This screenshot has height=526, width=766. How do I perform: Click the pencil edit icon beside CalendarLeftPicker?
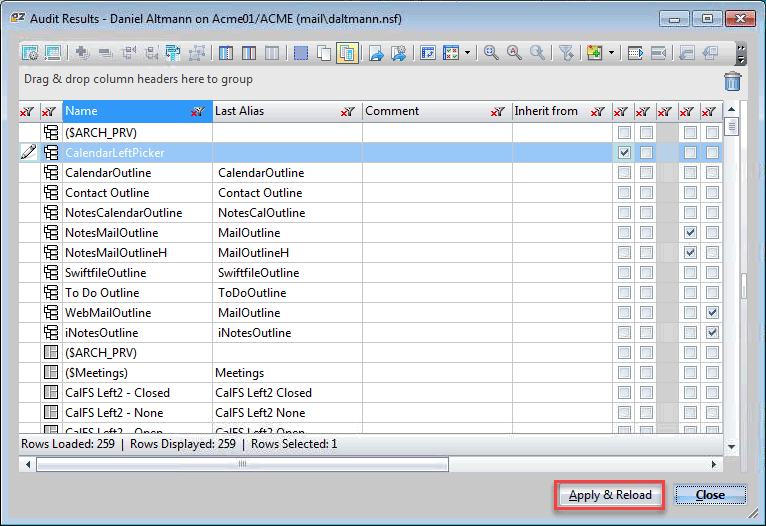tap(29, 153)
